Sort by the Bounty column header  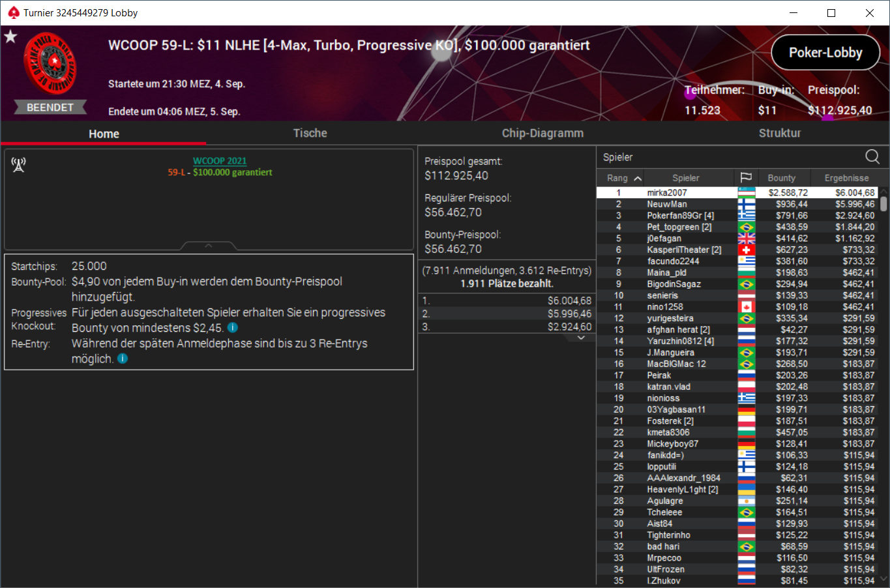coord(782,178)
